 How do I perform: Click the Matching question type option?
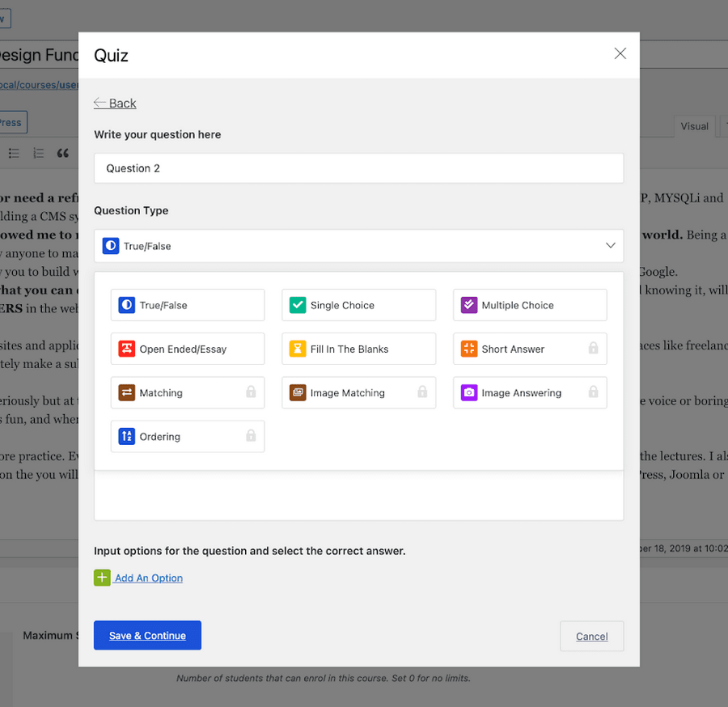187,392
